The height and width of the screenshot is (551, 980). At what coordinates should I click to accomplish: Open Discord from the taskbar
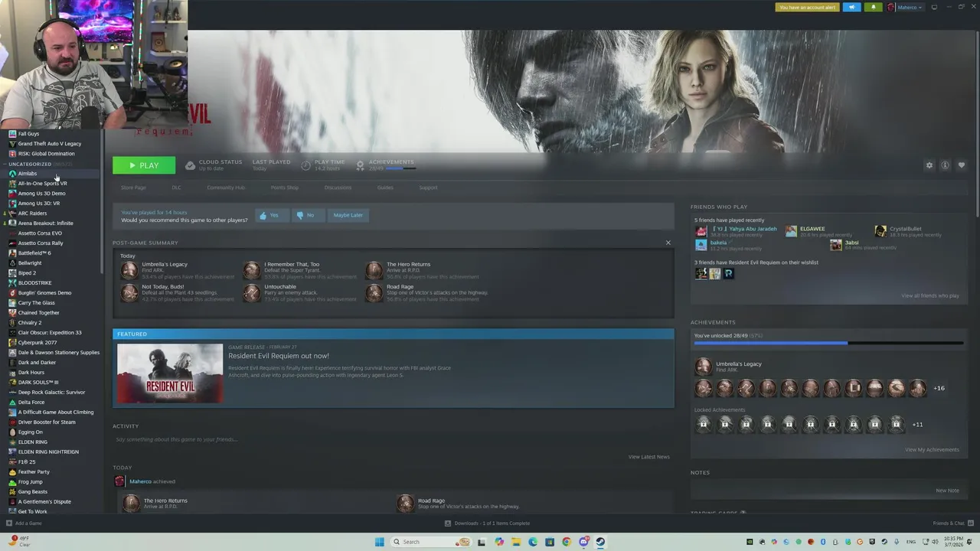point(583,542)
